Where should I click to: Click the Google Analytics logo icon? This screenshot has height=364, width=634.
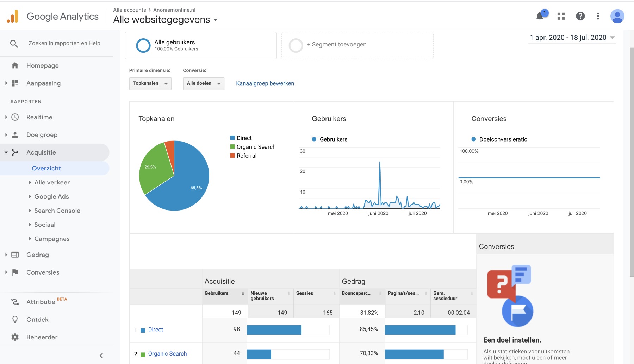click(x=13, y=17)
